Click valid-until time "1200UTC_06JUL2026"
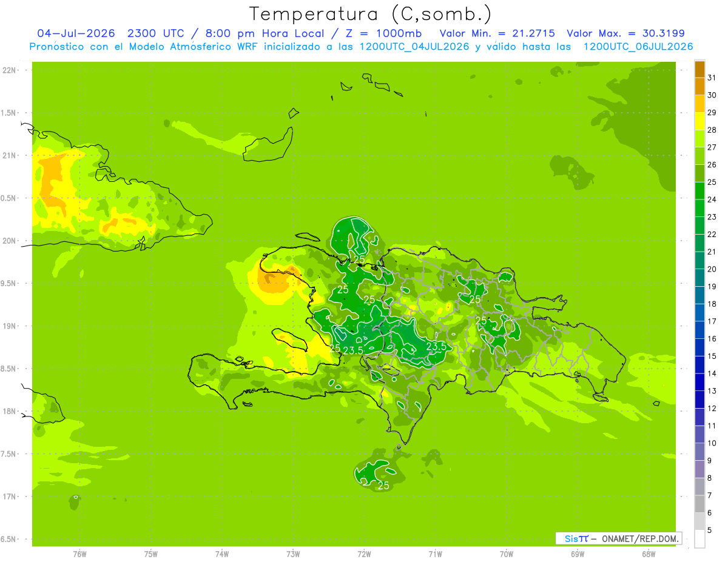The image size is (728, 562). point(638,47)
